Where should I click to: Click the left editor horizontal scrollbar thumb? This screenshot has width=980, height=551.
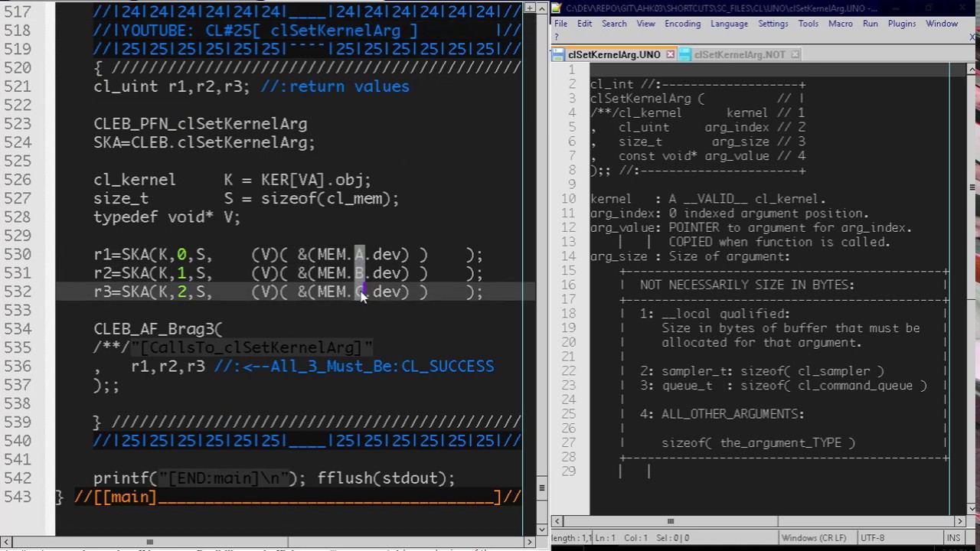[x=149, y=542]
